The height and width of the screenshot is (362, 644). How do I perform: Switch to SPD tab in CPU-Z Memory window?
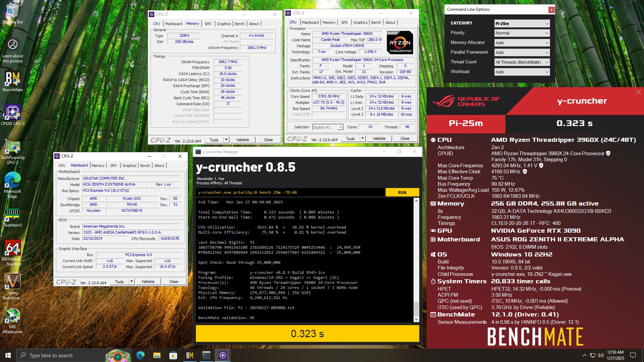[x=208, y=24]
